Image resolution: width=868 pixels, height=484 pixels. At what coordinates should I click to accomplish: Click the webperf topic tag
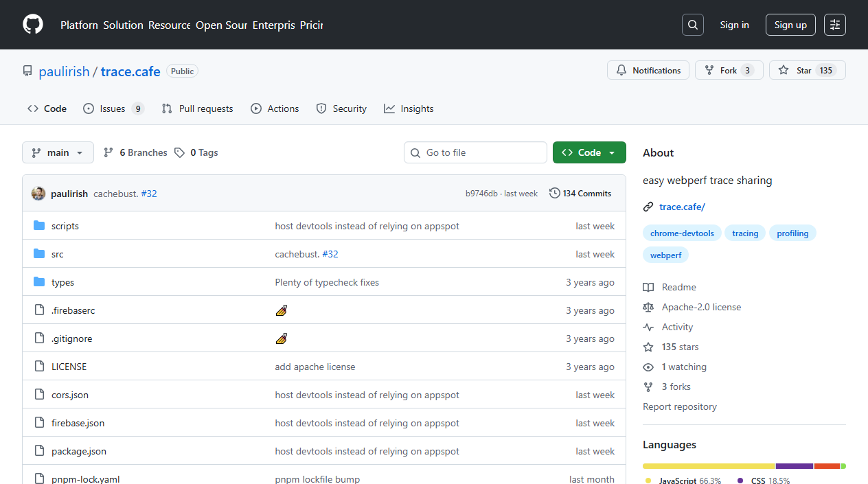click(x=665, y=255)
